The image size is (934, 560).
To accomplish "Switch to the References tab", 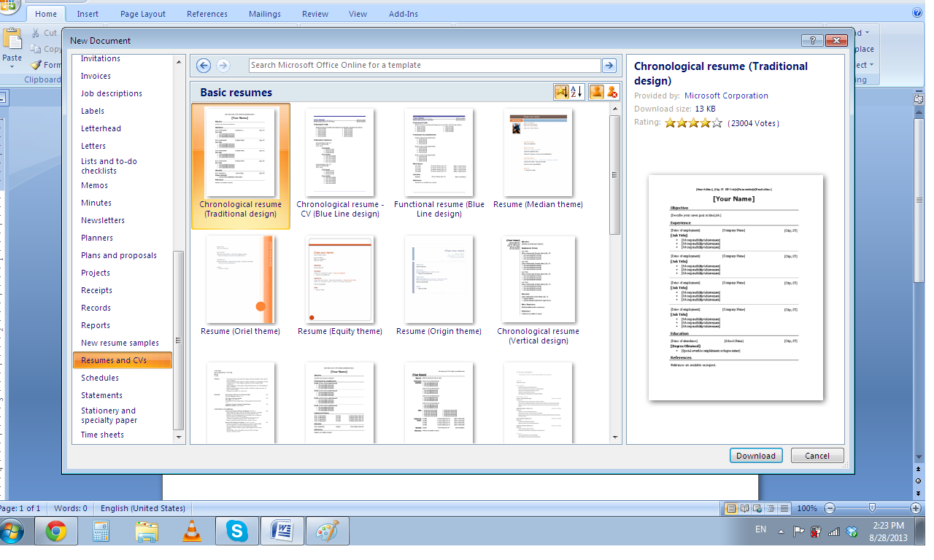I will coord(207,14).
